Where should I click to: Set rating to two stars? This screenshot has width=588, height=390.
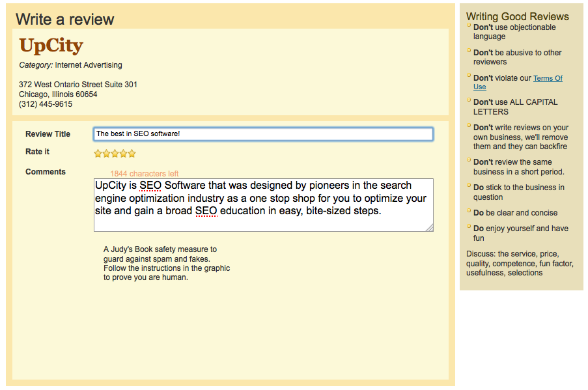107,154
